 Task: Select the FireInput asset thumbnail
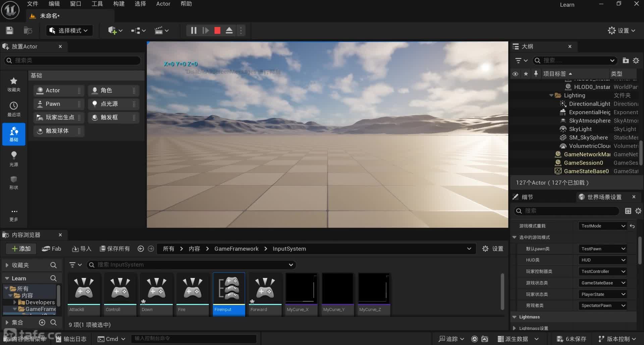click(x=229, y=289)
